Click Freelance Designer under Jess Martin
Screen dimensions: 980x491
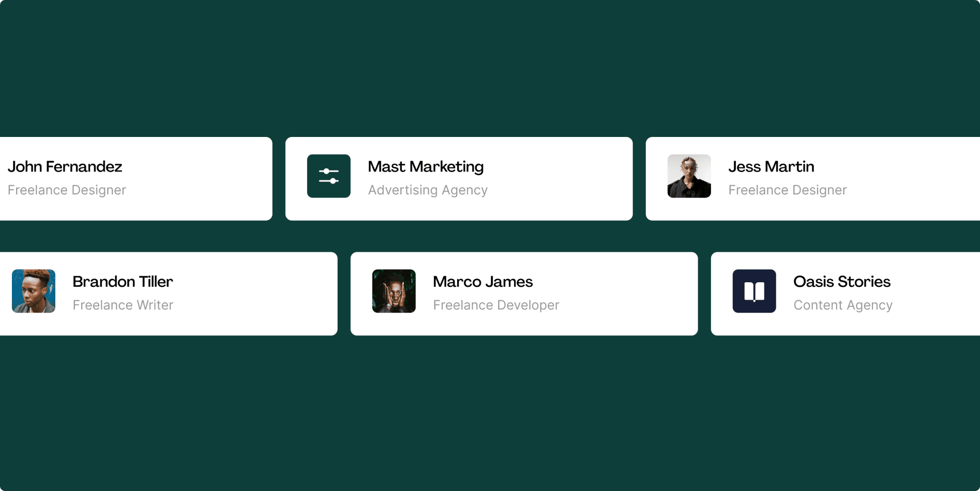pyautogui.click(x=787, y=190)
